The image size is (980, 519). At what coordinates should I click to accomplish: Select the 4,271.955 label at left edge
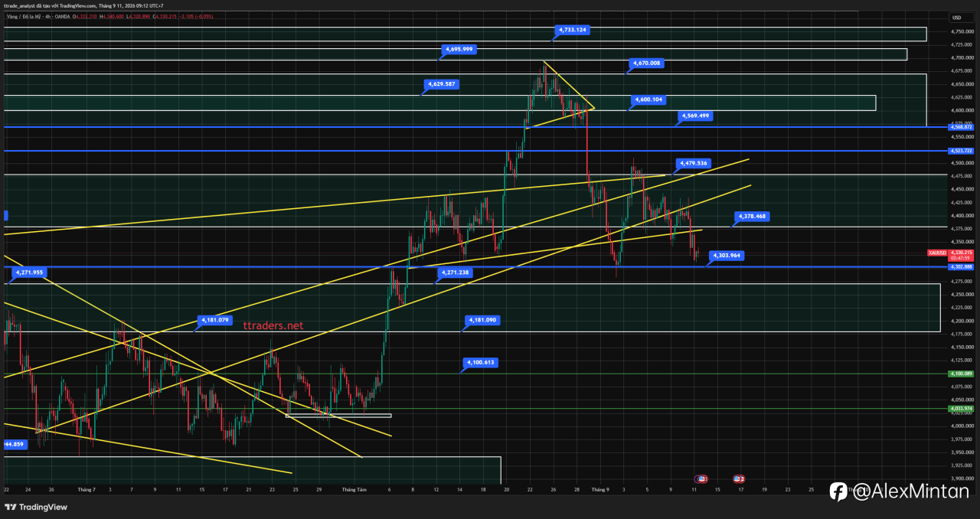29,272
